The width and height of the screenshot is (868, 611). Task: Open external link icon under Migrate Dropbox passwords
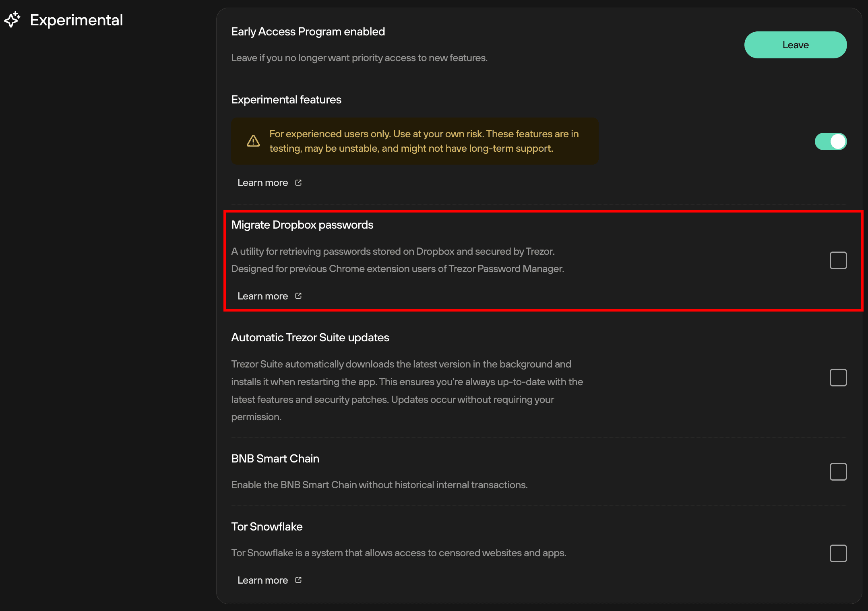[x=298, y=296]
